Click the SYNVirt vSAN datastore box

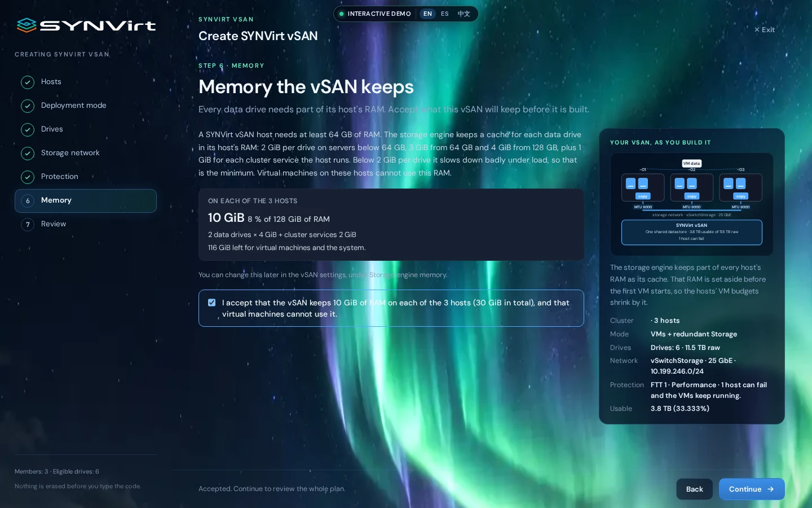click(x=692, y=233)
